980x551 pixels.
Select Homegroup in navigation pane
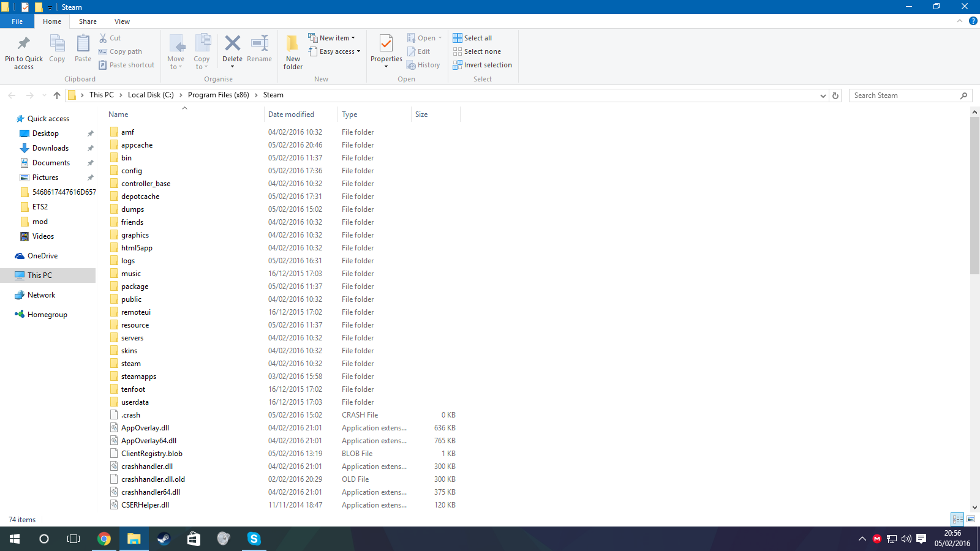coord(47,315)
